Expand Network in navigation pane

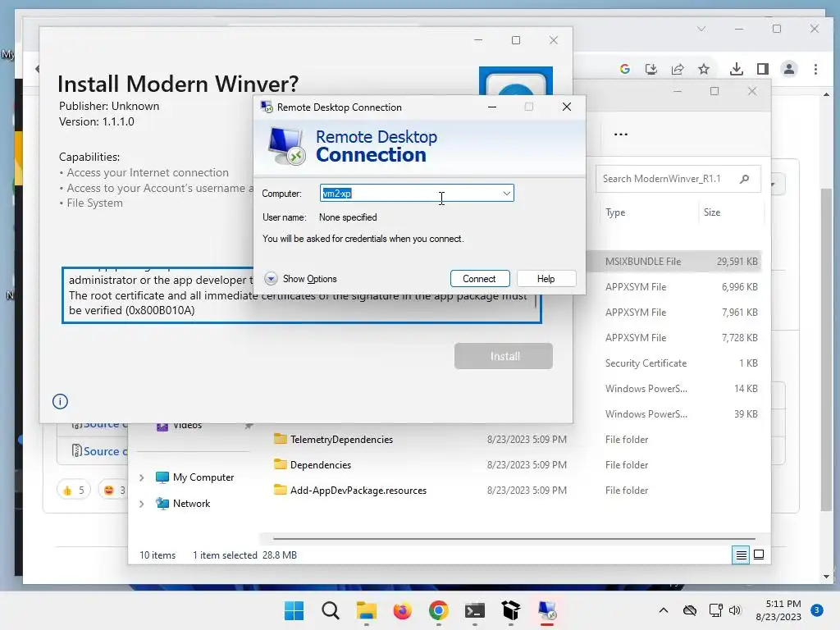tap(141, 504)
